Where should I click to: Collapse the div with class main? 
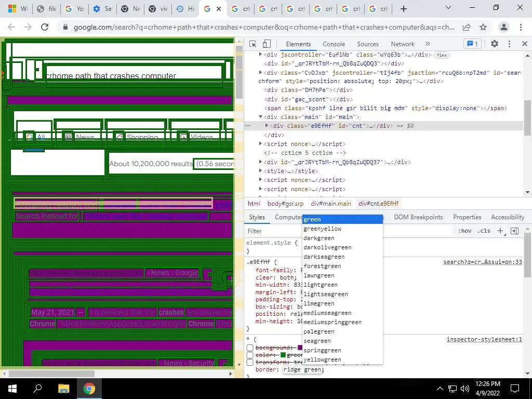260,117
